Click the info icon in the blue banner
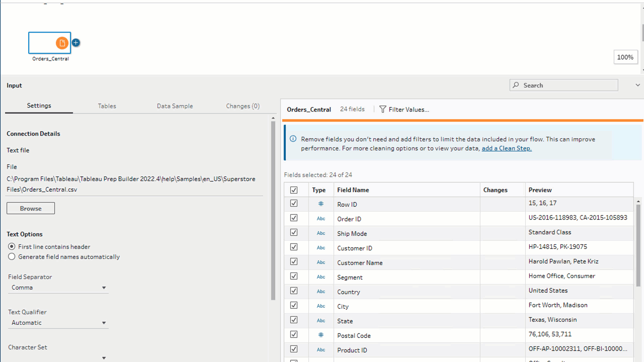This screenshot has width=644, height=362. [293, 139]
